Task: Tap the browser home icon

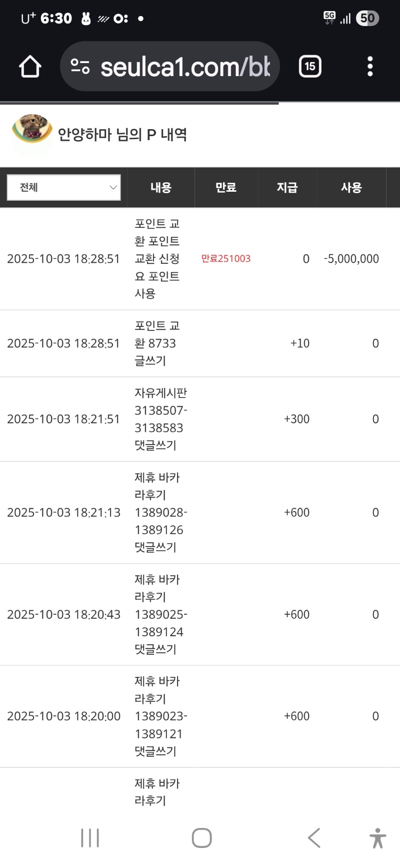Action: (30, 67)
